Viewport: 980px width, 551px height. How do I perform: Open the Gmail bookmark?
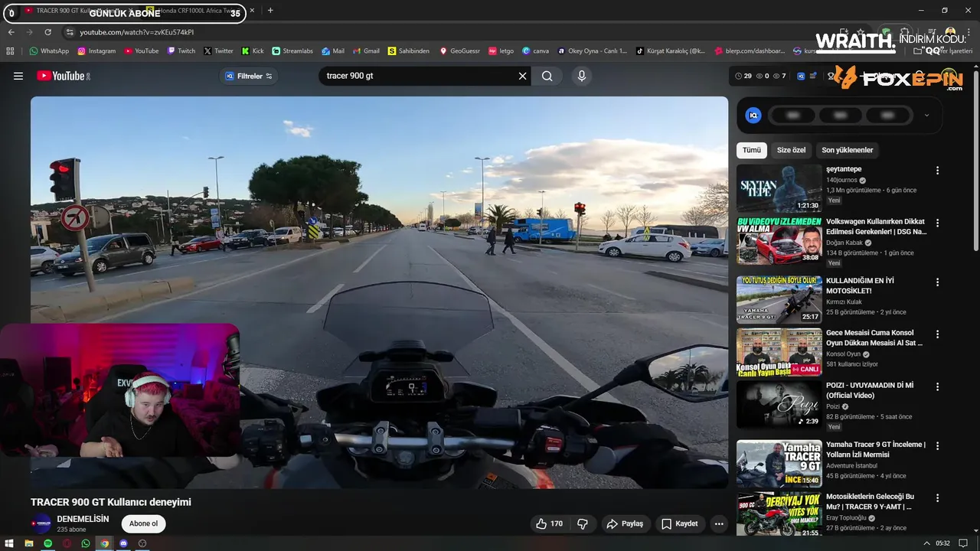click(365, 51)
